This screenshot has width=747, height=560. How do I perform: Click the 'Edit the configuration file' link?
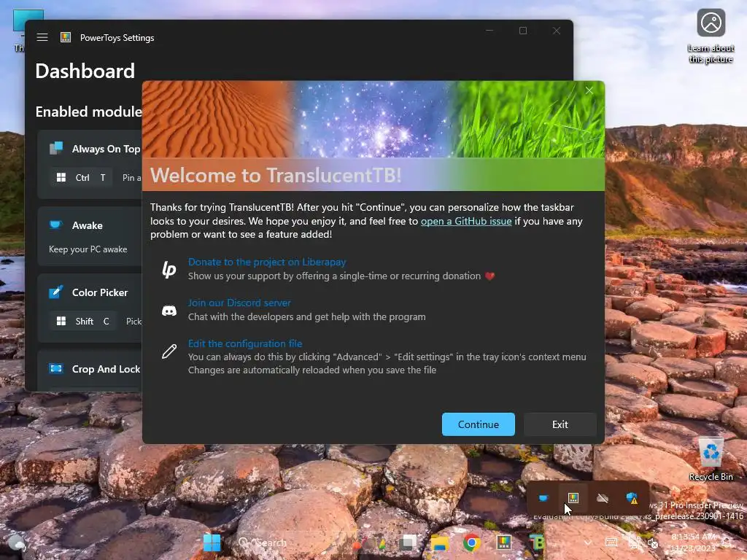coord(245,343)
